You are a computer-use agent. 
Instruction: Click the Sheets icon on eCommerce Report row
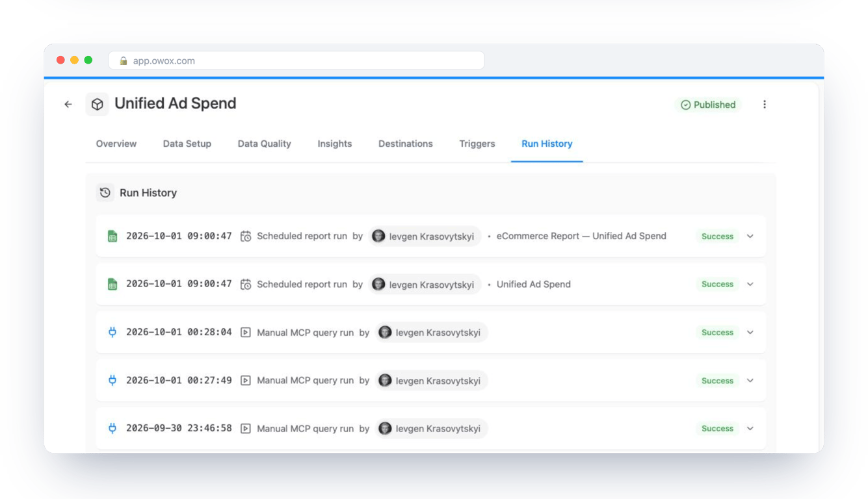[x=112, y=237]
